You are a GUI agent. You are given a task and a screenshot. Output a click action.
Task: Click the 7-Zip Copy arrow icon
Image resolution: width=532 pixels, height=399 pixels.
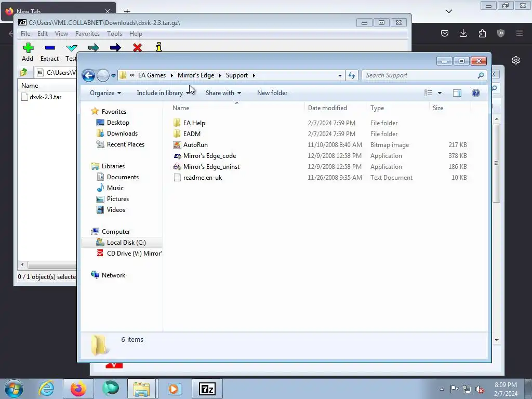pyautogui.click(x=94, y=47)
